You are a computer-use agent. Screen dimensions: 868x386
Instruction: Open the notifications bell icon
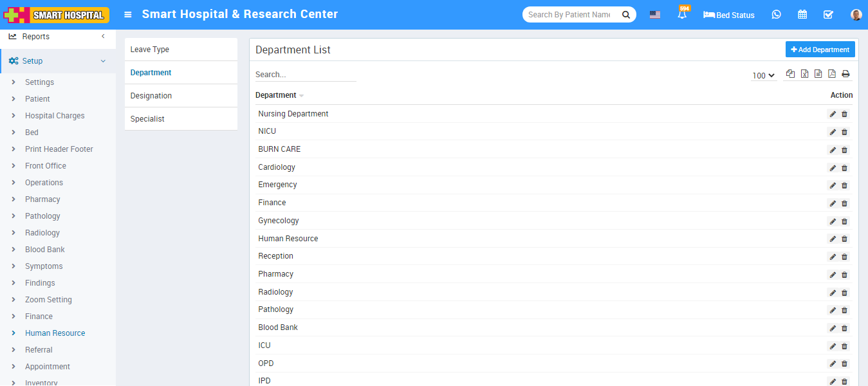(682, 15)
